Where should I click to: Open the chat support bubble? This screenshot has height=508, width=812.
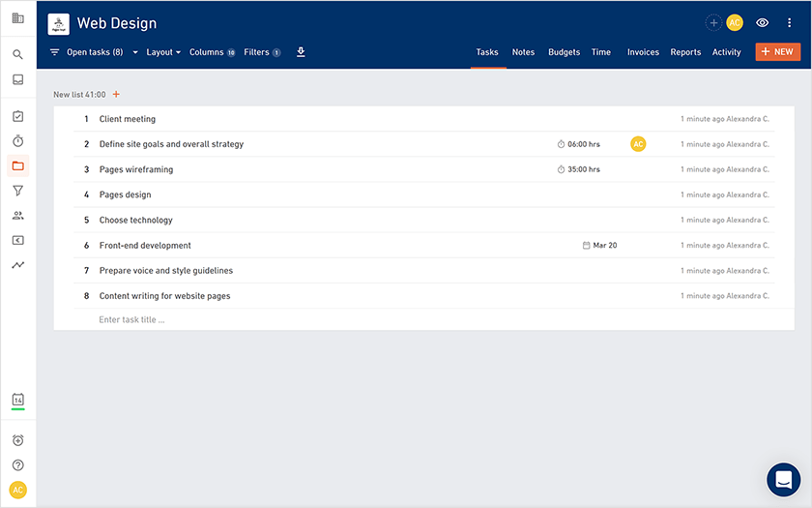(783, 480)
